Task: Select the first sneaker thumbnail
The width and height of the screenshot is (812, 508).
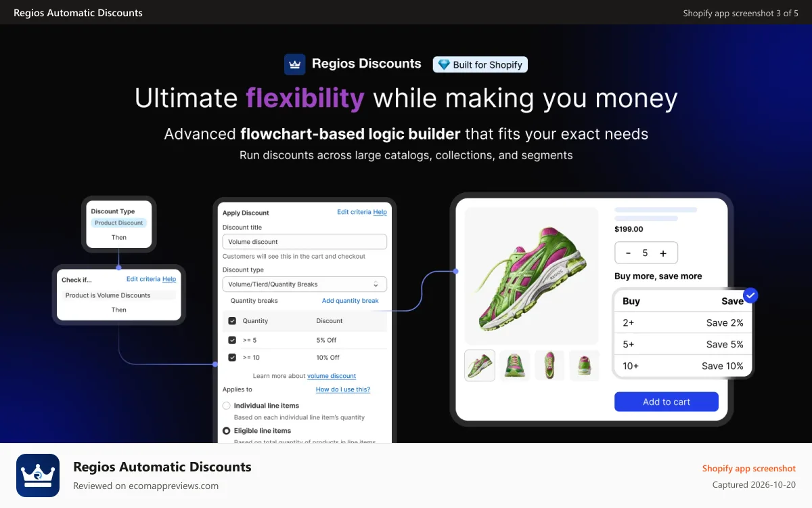Action: pyautogui.click(x=480, y=365)
